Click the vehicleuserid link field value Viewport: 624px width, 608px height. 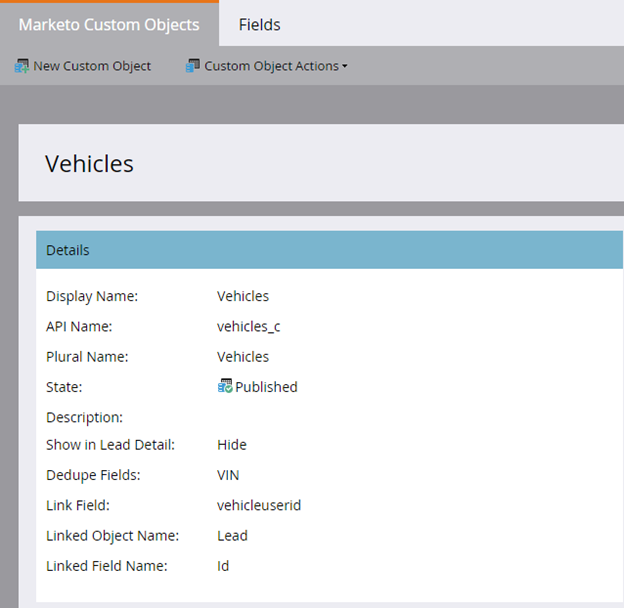(x=258, y=505)
